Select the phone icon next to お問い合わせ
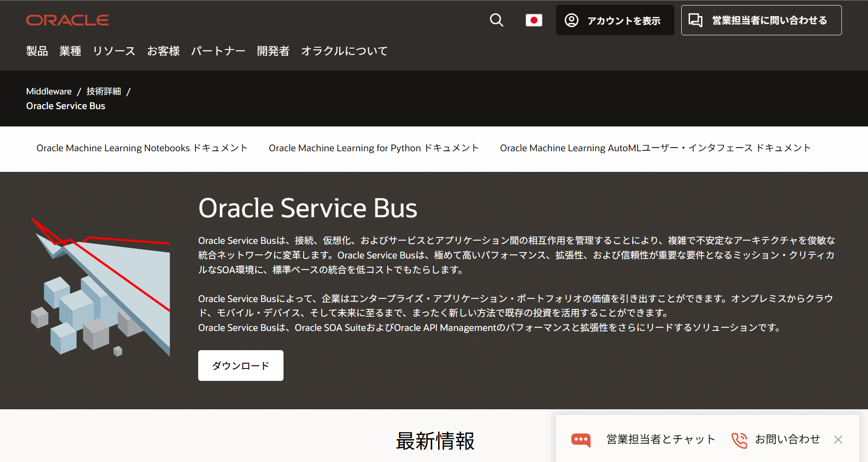Viewport: 868px width, 462px height. pos(739,439)
